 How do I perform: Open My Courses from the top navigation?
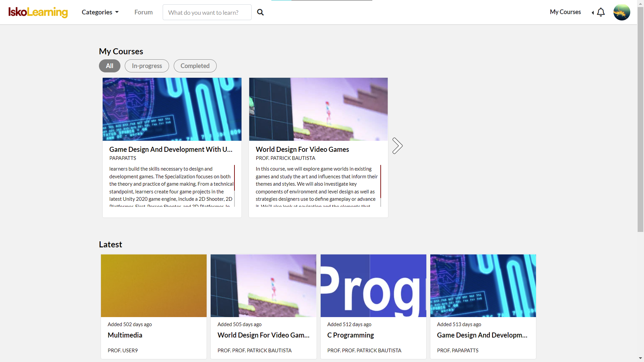tap(565, 12)
